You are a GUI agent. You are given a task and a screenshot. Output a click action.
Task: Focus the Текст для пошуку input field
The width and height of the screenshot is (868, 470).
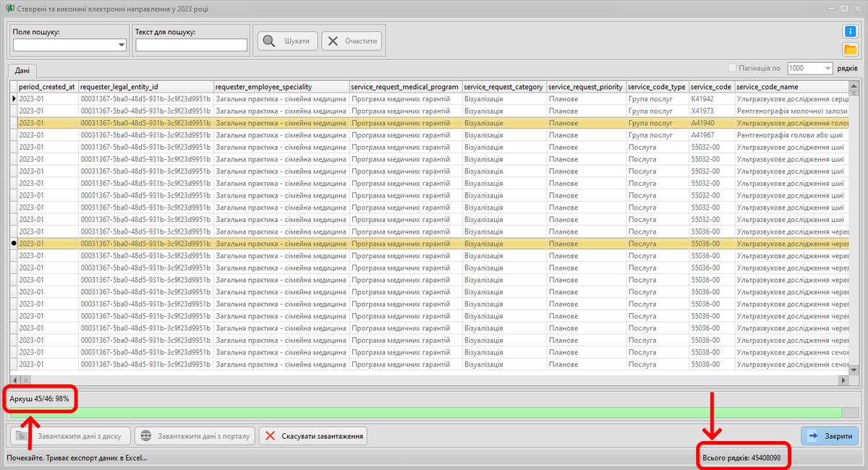coord(192,45)
